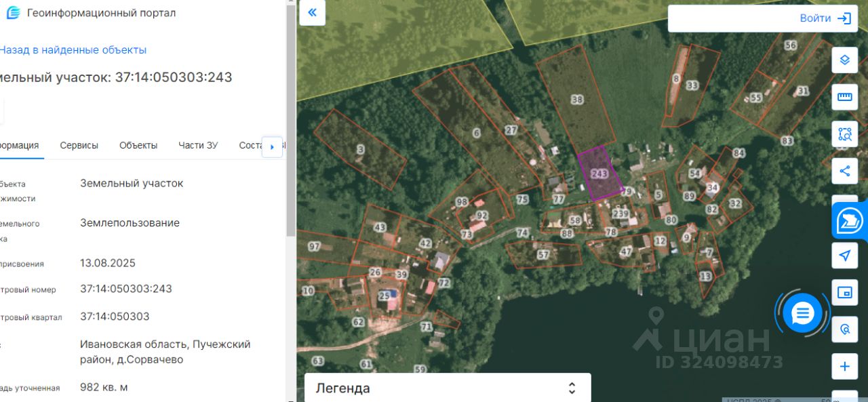
Task: Click the Земельный участок type value
Action: [x=132, y=183]
